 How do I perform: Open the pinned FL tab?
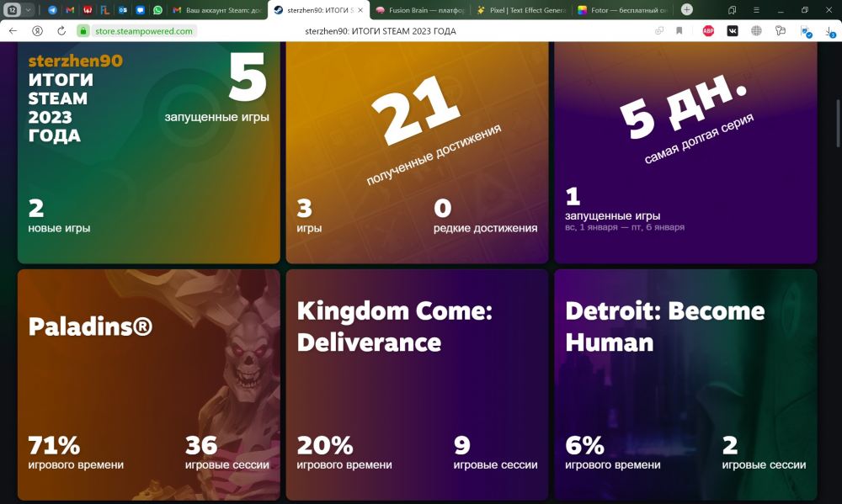[105, 9]
